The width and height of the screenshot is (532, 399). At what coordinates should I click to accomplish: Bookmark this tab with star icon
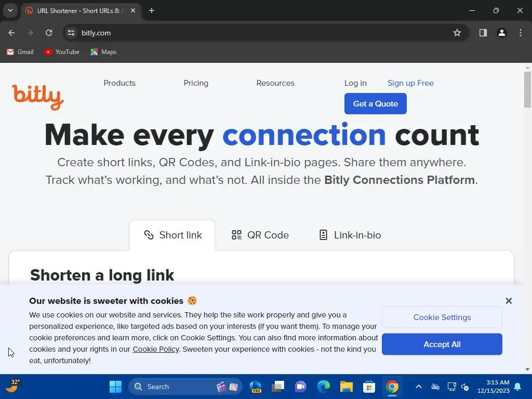[457, 33]
